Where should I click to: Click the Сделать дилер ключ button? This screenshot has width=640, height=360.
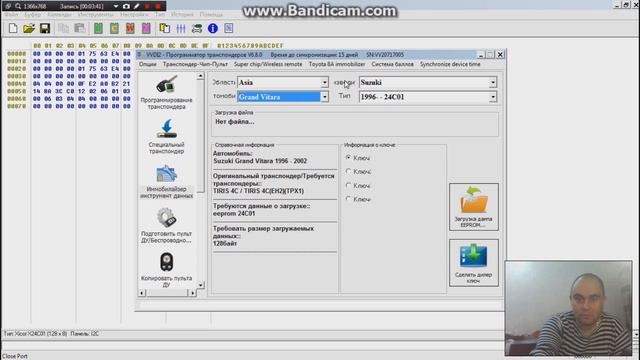(x=473, y=262)
